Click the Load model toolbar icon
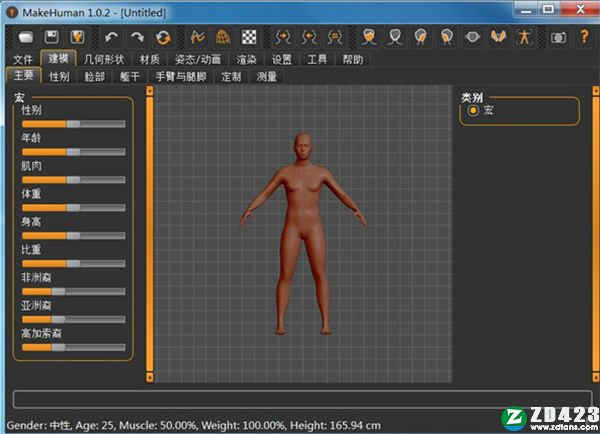600x434 pixels. point(26,38)
